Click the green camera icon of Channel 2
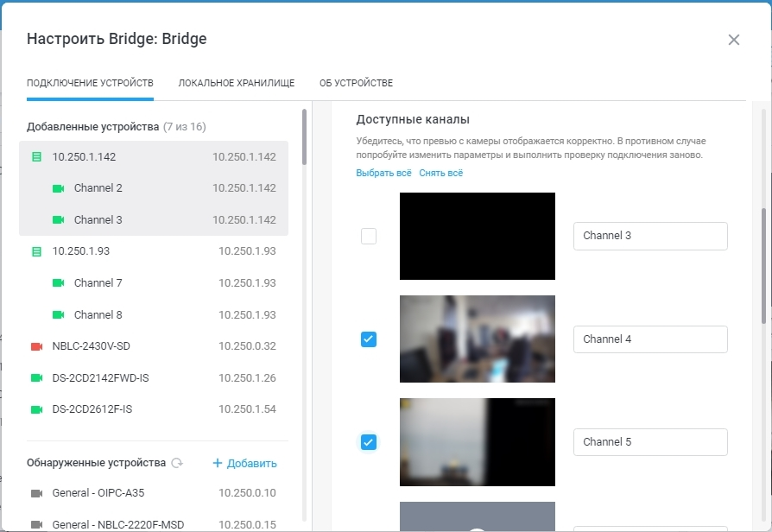The height and width of the screenshot is (532, 772). point(58,188)
